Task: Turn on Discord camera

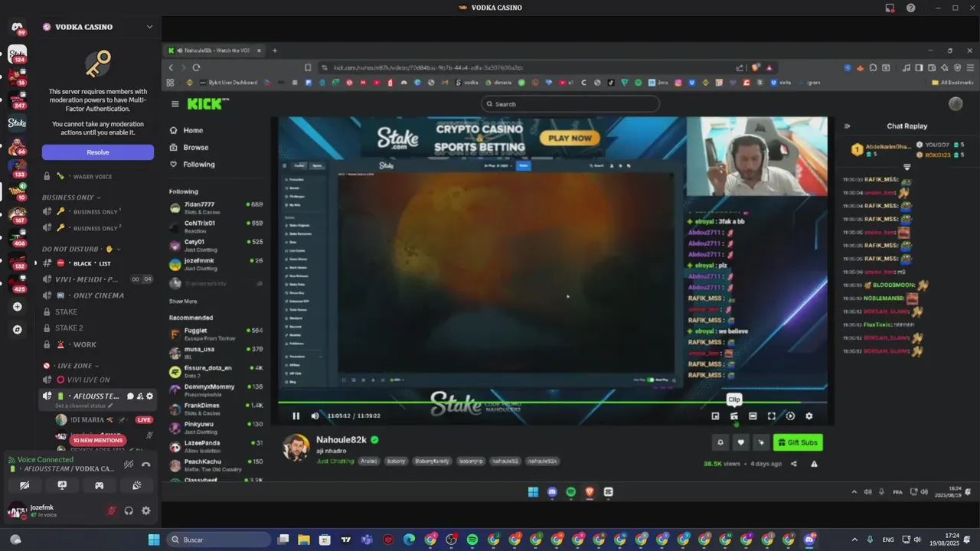Action: coord(24,485)
